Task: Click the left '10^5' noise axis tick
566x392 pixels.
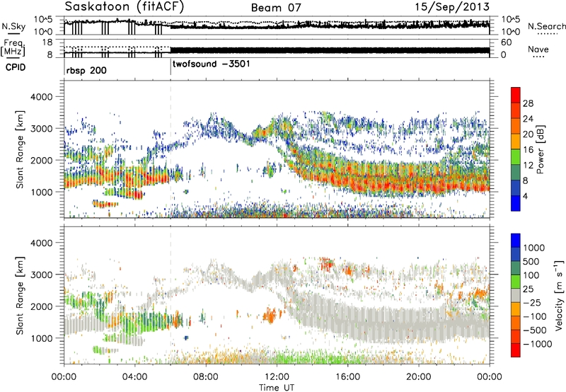Action: (43, 20)
